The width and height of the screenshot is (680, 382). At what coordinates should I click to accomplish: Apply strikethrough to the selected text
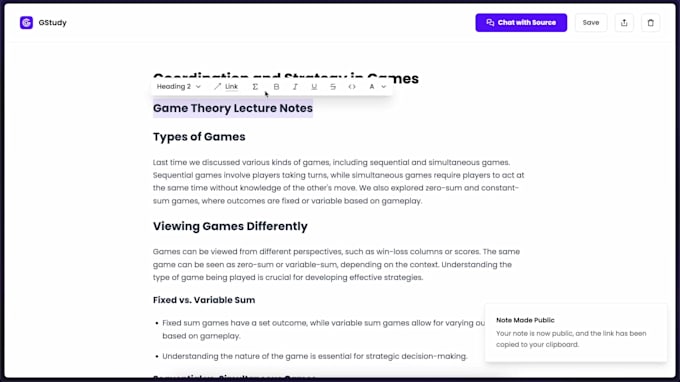pos(333,87)
